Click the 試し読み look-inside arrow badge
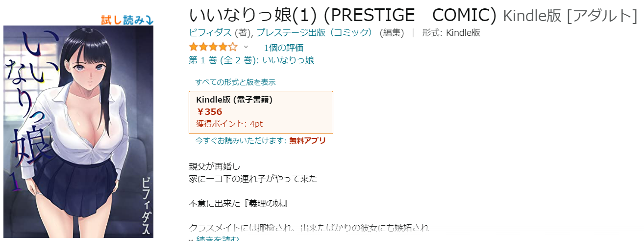The image size is (644, 241). 127,20
